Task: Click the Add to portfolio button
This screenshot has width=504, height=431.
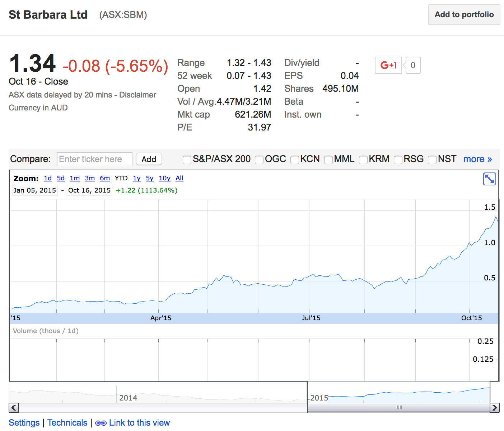Action: (x=464, y=15)
